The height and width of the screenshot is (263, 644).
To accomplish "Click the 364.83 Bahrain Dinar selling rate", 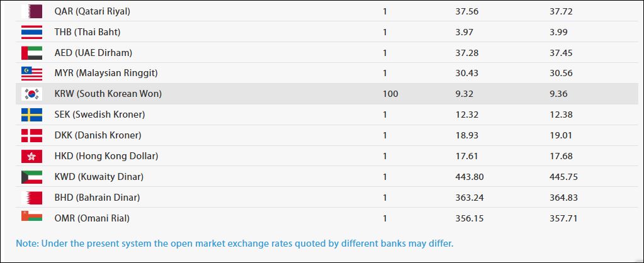I will pos(563,198).
